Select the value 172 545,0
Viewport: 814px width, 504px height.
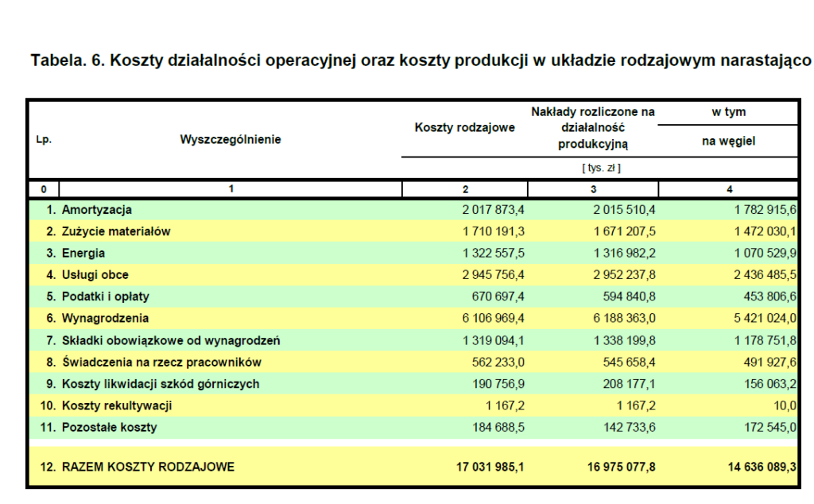click(x=769, y=428)
